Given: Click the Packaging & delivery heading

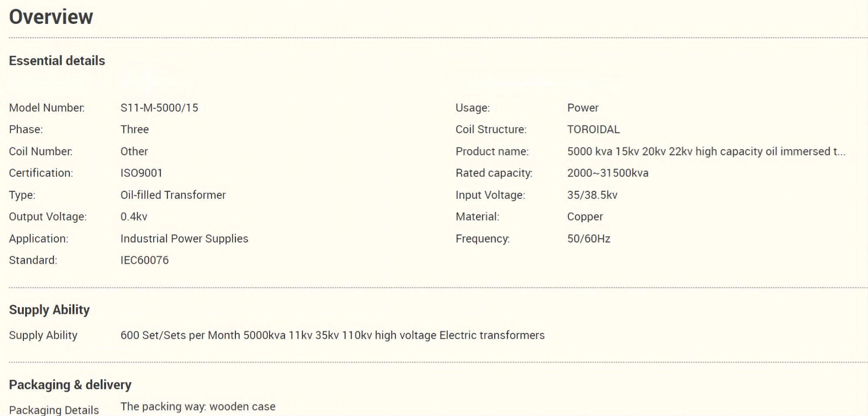Looking at the screenshot, I should (x=70, y=385).
